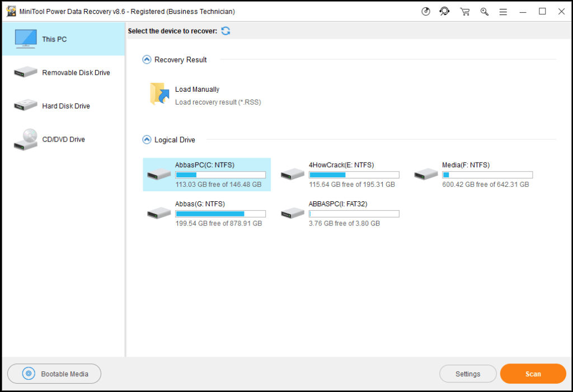Click the I drive usage bar

[354, 214]
